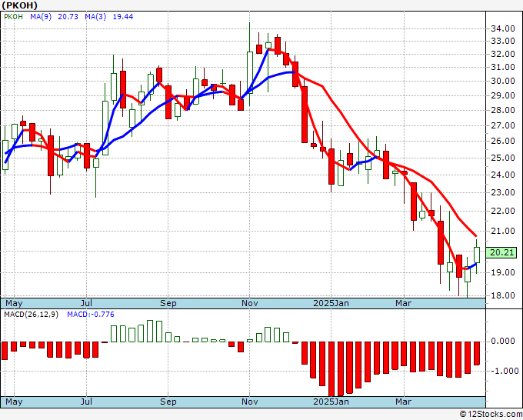Click the MA(9) value 20.73
Viewport: 523px width, 420px height.
pyautogui.click(x=68, y=16)
